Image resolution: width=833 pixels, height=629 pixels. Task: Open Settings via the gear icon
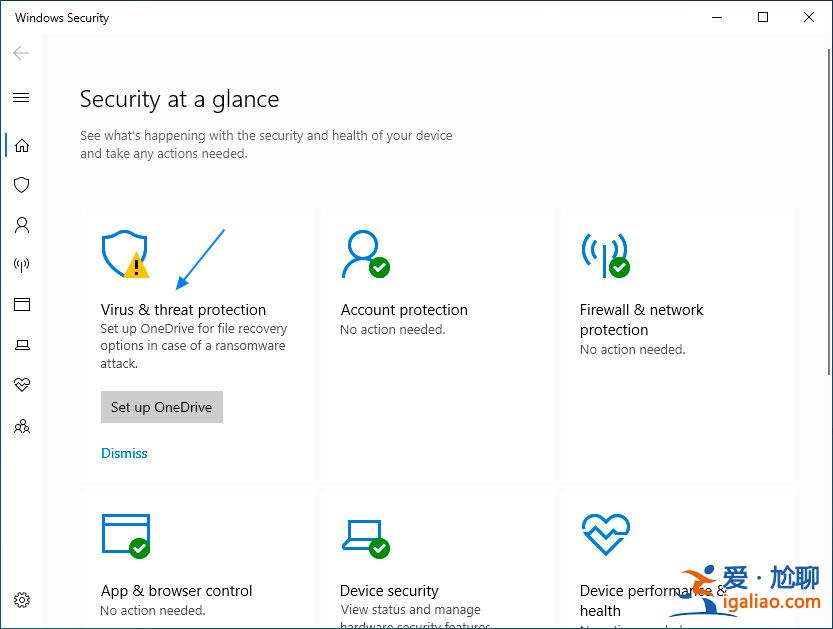pos(22,600)
